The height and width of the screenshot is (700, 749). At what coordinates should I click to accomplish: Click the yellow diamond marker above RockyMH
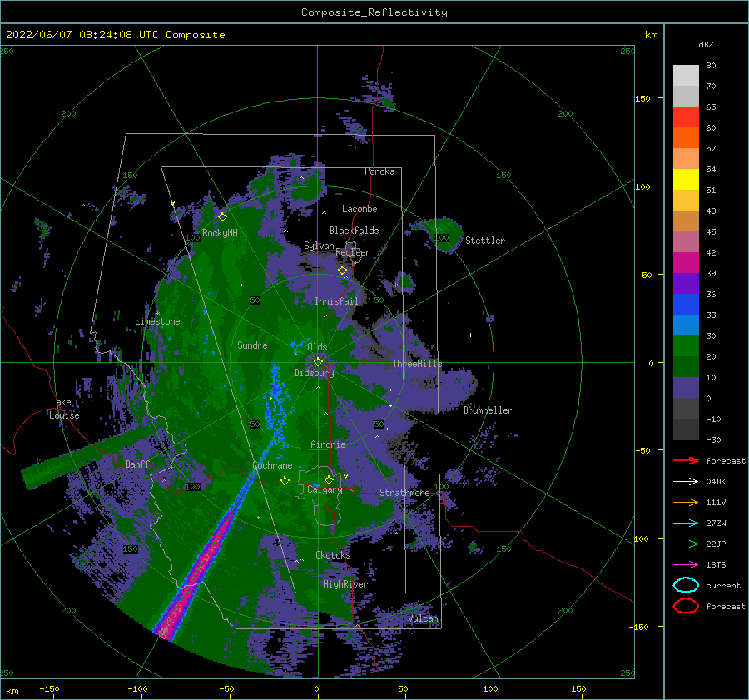222,217
